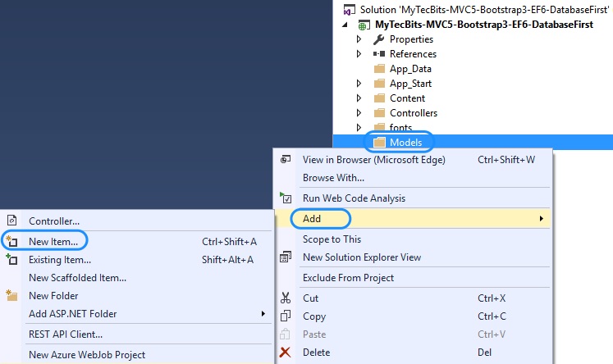
Task: Select Properties in the tree
Action: 411,39
